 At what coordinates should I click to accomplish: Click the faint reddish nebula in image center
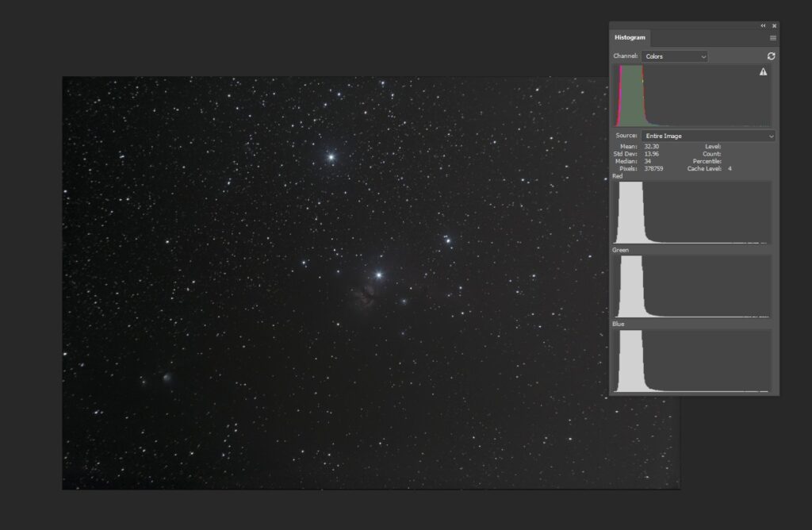tap(365, 296)
